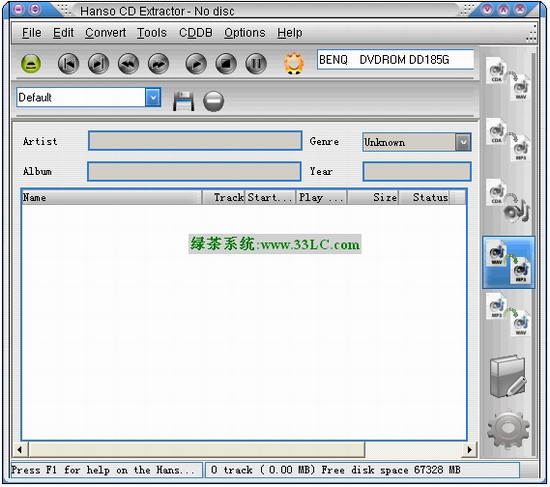Open the Genre dropdown showing Unknown
The image size is (550, 487).
coord(463,142)
